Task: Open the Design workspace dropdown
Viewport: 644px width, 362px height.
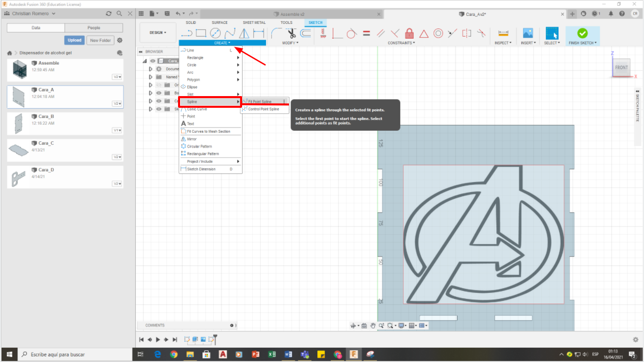Action: tap(158, 33)
